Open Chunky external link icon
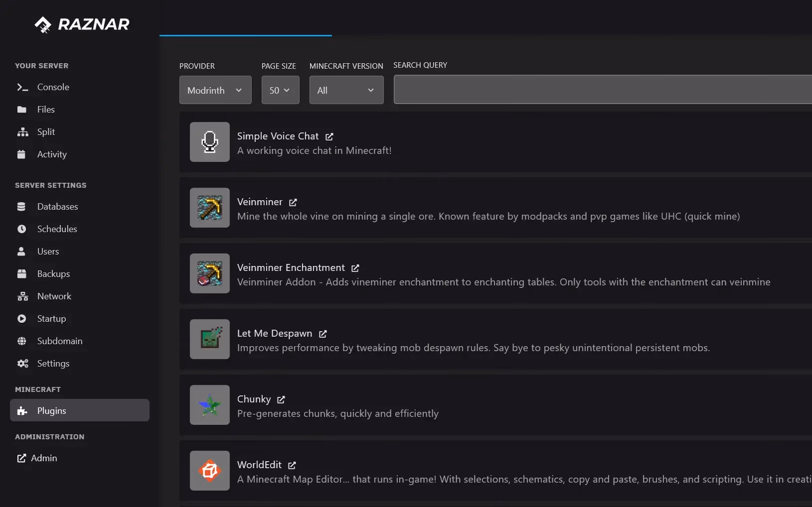Image resolution: width=812 pixels, height=507 pixels. [x=281, y=399]
